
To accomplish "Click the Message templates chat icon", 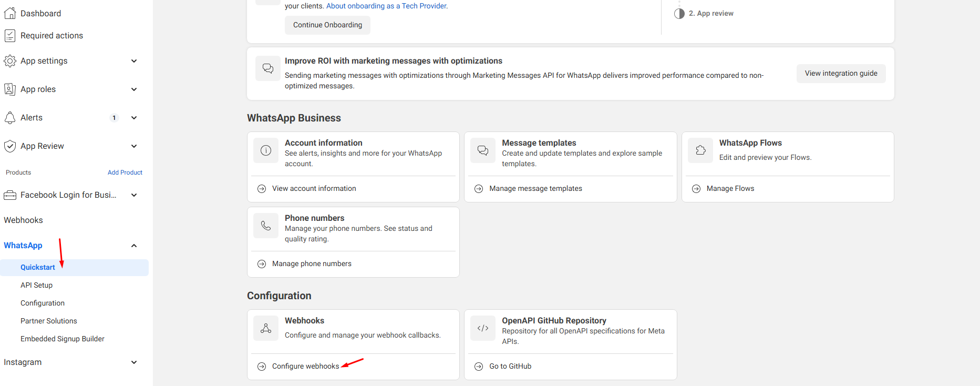I will (x=483, y=151).
